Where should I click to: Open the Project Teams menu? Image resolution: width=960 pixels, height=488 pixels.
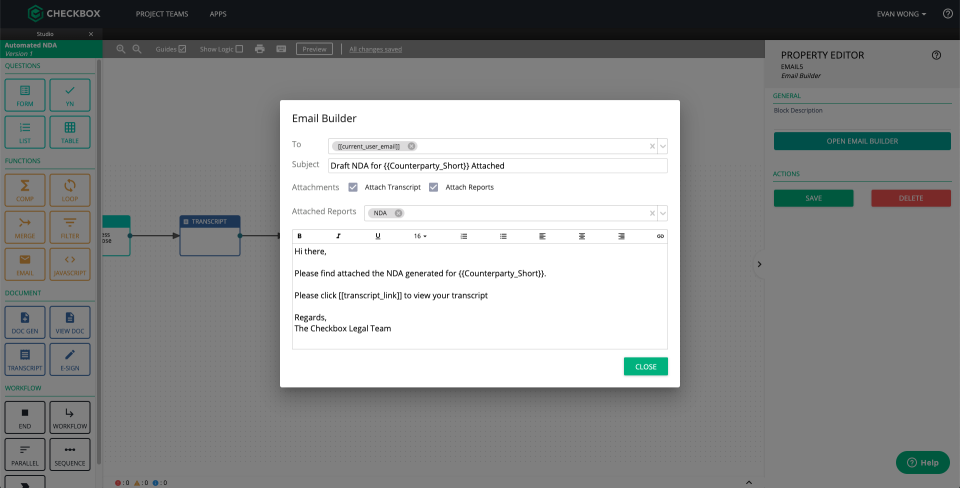point(163,14)
